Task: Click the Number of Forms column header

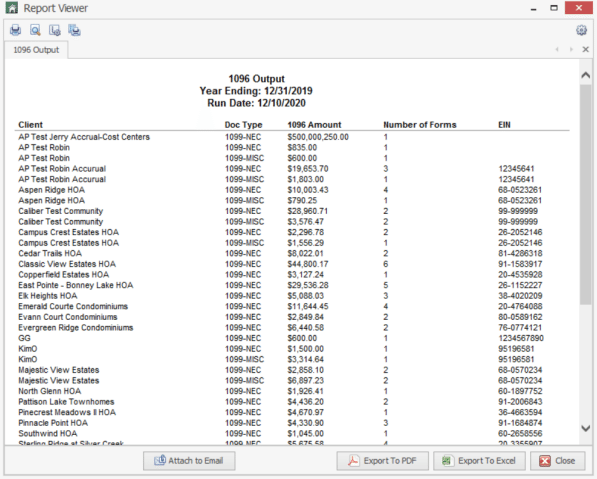Action: [x=420, y=125]
